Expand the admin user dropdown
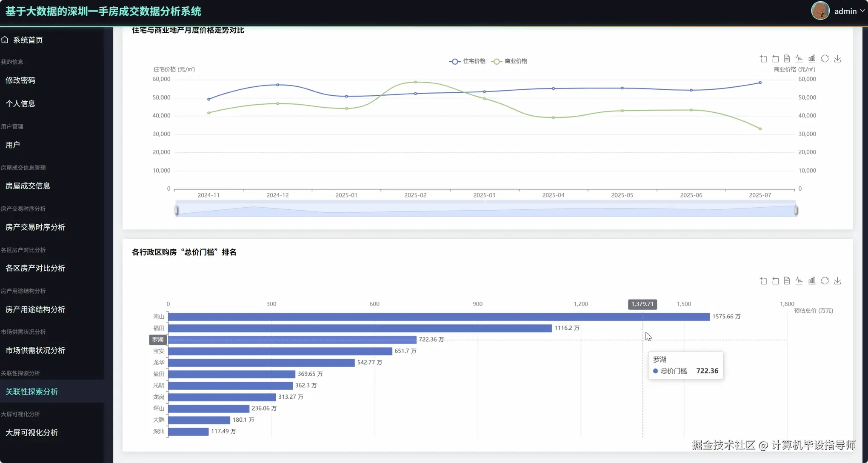This screenshot has height=463, width=868. [849, 11]
